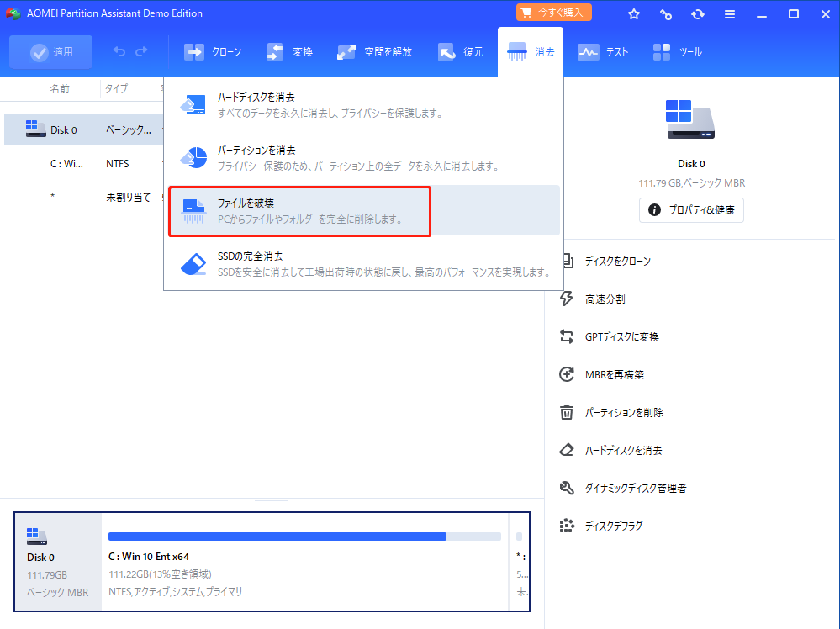Click the pie chart icon beside パーティションを消去
The width and height of the screenshot is (840, 629).
click(x=193, y=157)
